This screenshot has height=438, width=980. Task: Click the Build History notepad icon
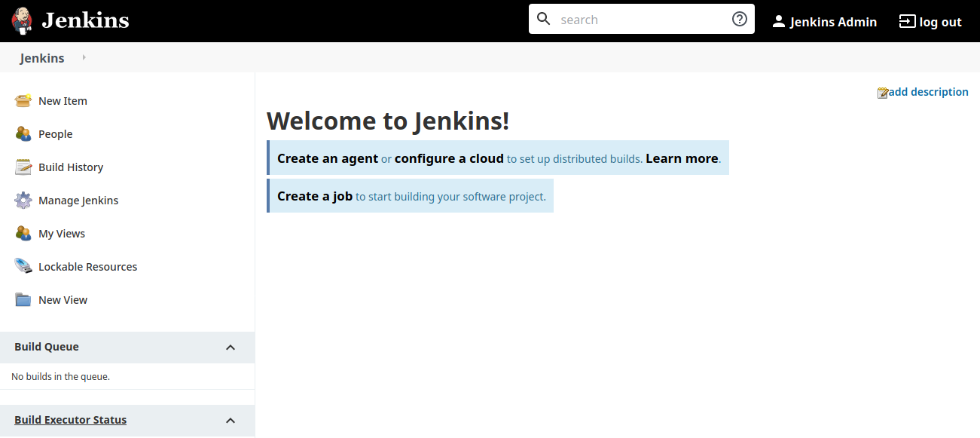pos(23,167)
